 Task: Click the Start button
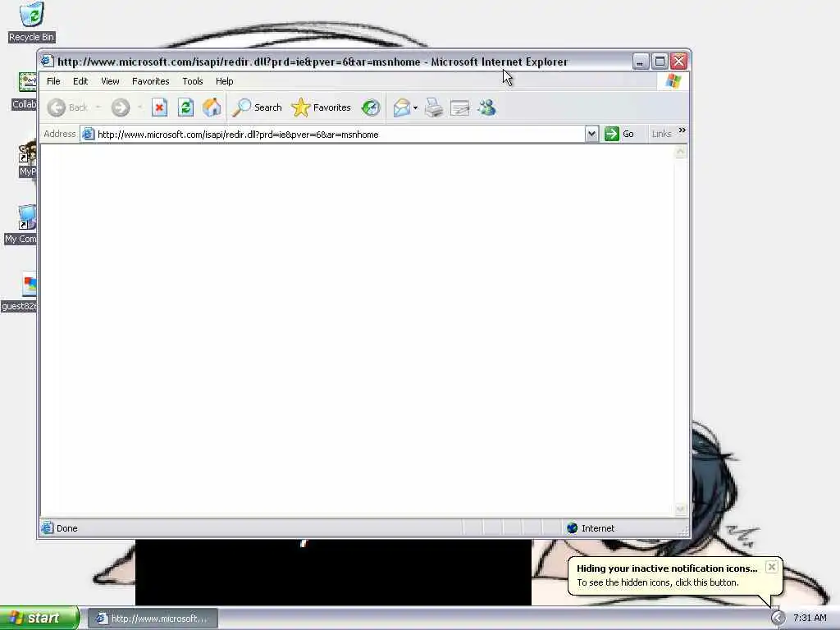[39, 619]
